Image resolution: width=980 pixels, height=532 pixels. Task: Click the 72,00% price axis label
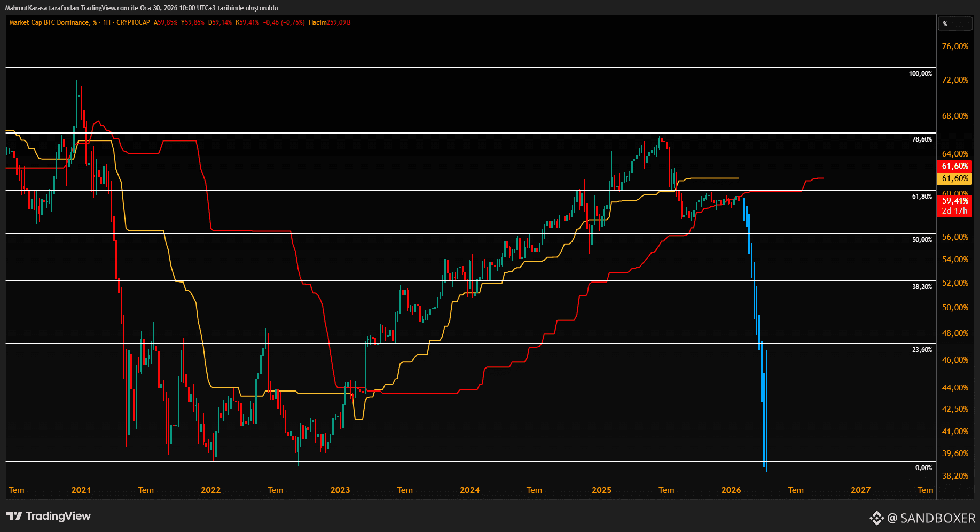click(x=955, y=80)
